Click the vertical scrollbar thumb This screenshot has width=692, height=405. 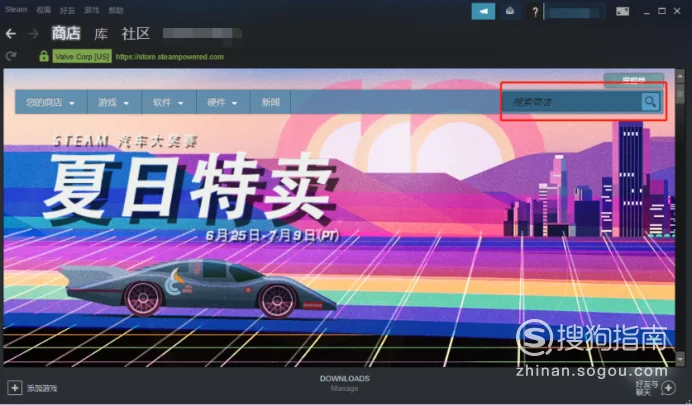pos(680,94)
